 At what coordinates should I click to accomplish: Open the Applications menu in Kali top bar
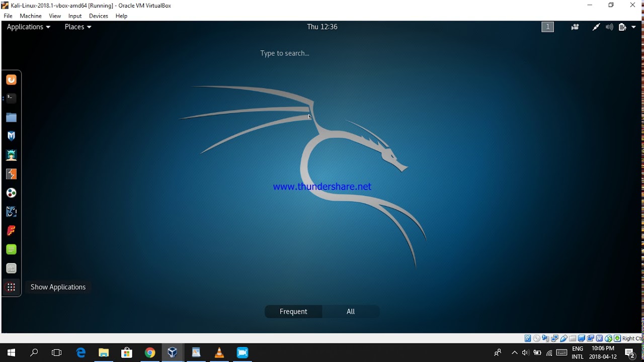click(x=29, y=27)
